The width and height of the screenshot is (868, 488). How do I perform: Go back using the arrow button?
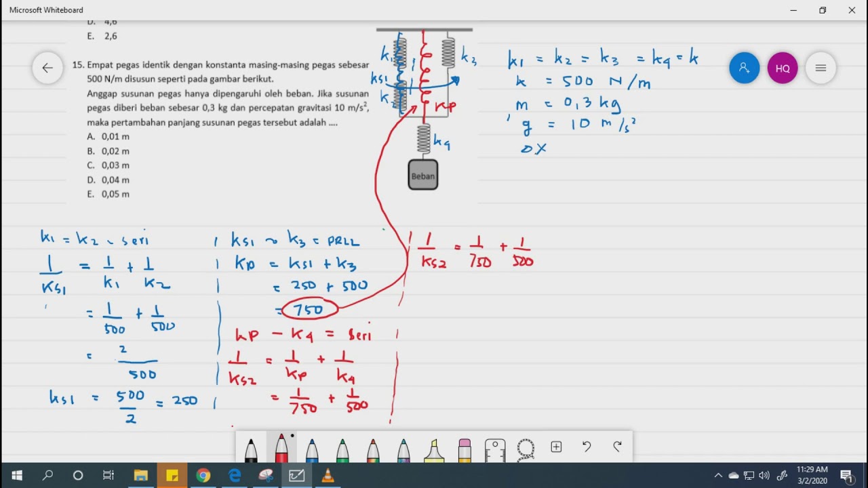tap(47, 68)
